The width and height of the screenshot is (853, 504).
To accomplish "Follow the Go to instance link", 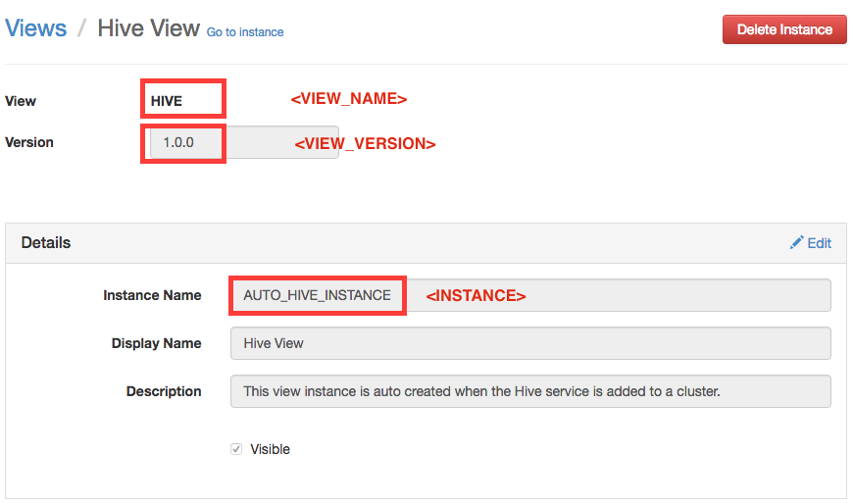I will coord(245,32).
